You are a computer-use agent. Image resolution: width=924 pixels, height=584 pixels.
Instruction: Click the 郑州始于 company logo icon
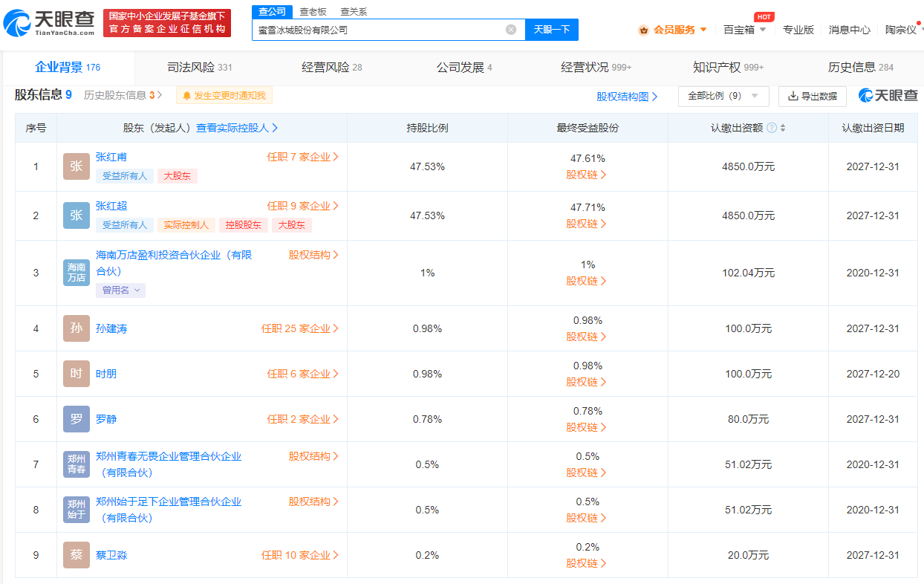(x=77, y=510)
